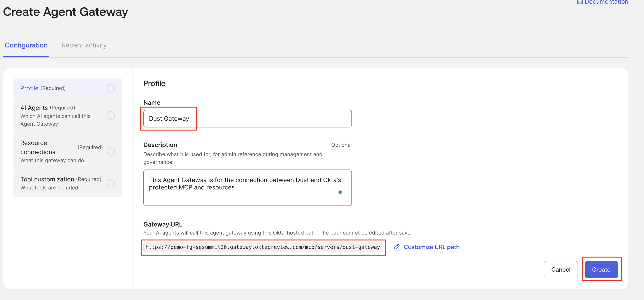The width and height of the screenshot is (644, 300).
Task: Select the AI Agents step
Action: [x=68, y=116]
